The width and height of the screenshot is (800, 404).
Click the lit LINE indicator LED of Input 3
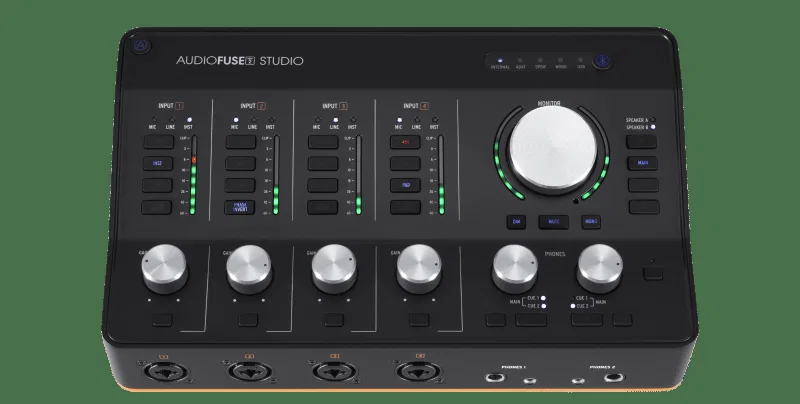coord(335,120)
